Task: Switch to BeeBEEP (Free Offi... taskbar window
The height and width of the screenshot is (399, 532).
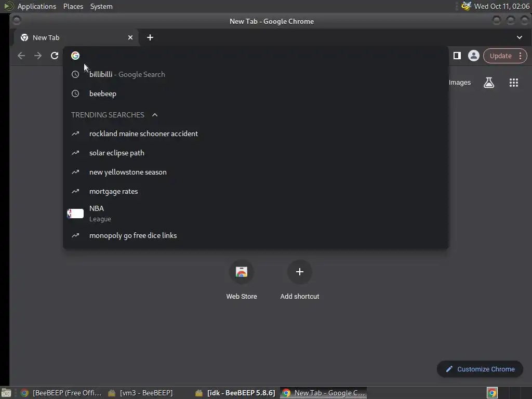Action: click(61, 393)
